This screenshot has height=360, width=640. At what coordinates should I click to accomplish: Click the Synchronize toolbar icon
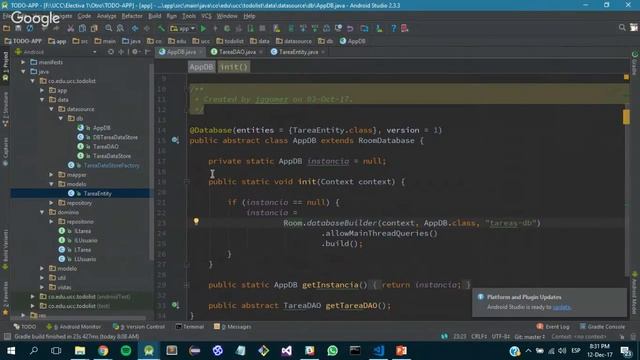(x=30, y=29)
